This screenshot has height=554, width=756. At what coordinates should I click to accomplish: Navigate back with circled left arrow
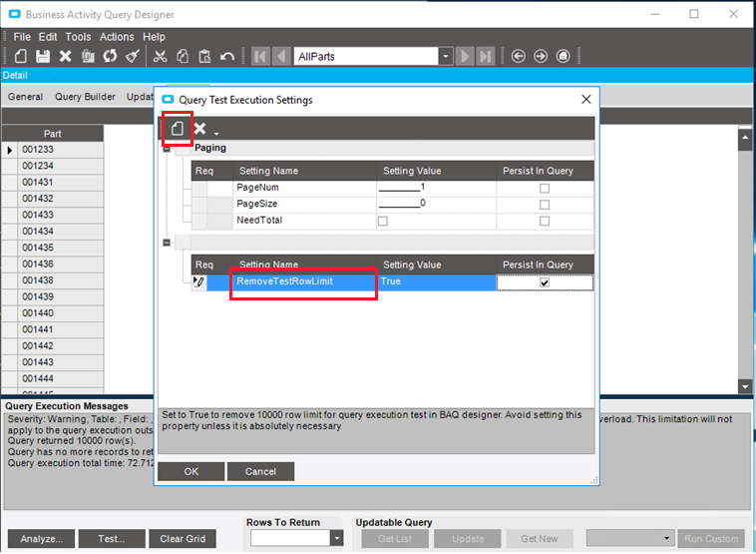(519, 57)
